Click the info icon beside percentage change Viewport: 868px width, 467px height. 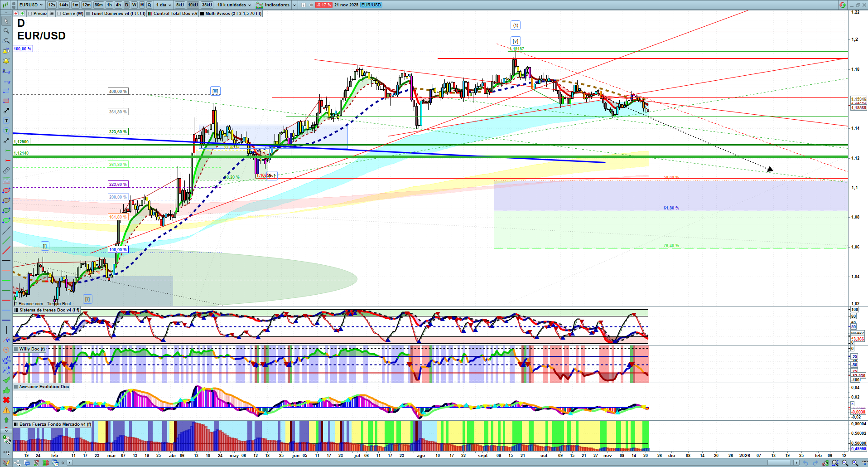304,5
